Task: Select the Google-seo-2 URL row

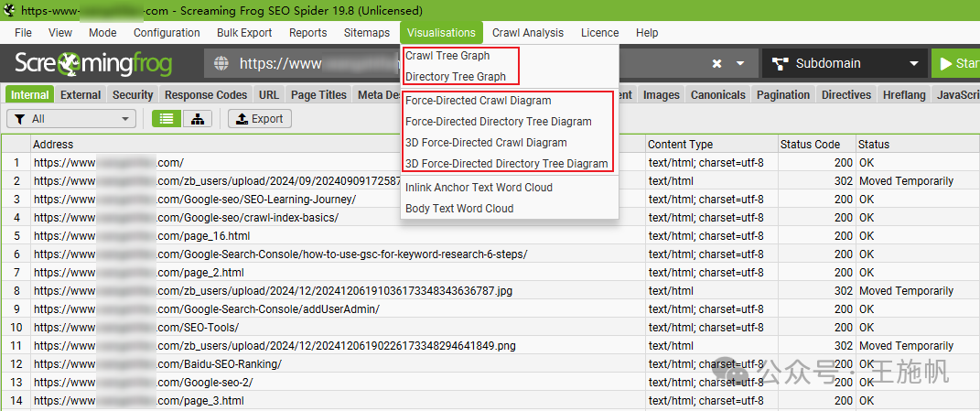Action: point(490,383)
